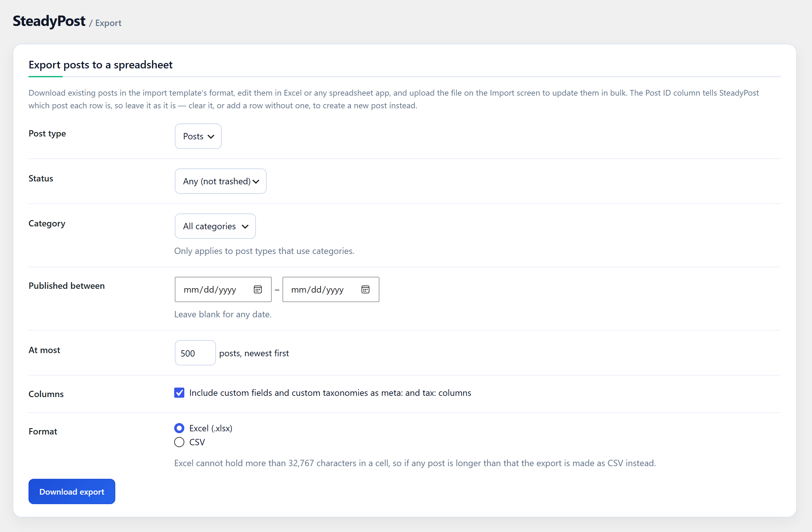The width and height of the screenshot is (812, 532).
Task: Click the Format row label
Action: point(43,431)
